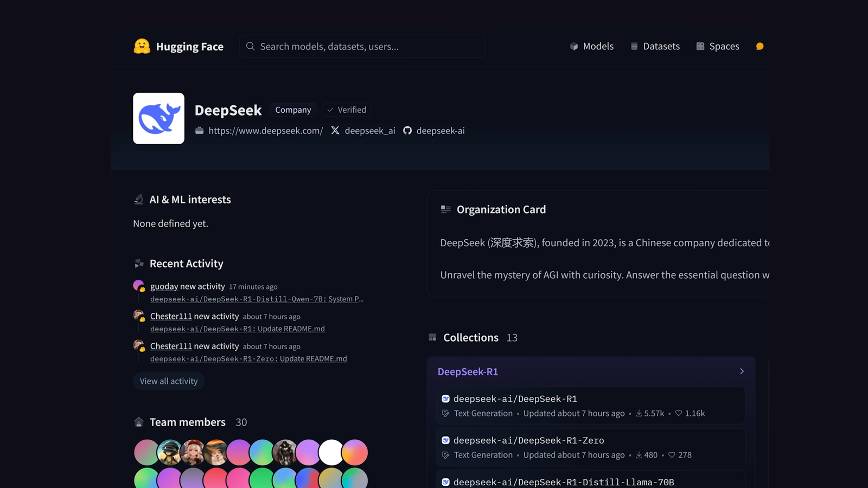Open guoday user profile link

point(164,286)
